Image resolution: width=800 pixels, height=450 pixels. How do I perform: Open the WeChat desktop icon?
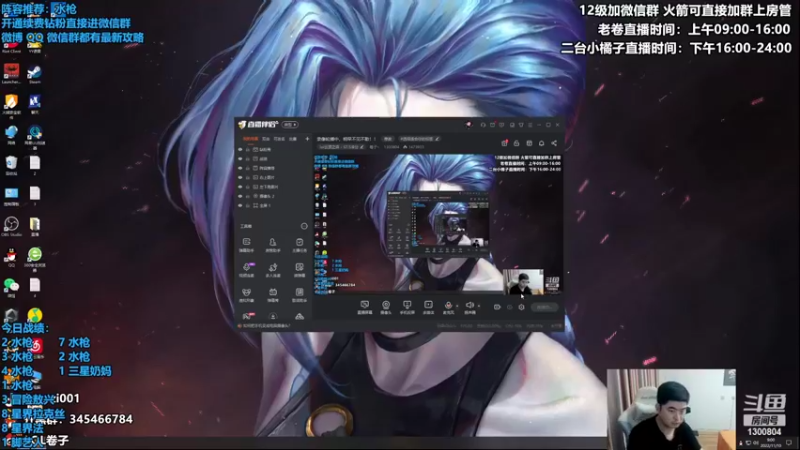pyautogui.click(x=11, y=287)
